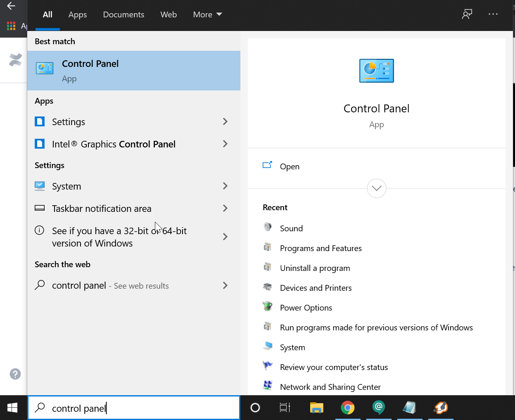Open File Explorer from taskbar

[x=316, y=408]
